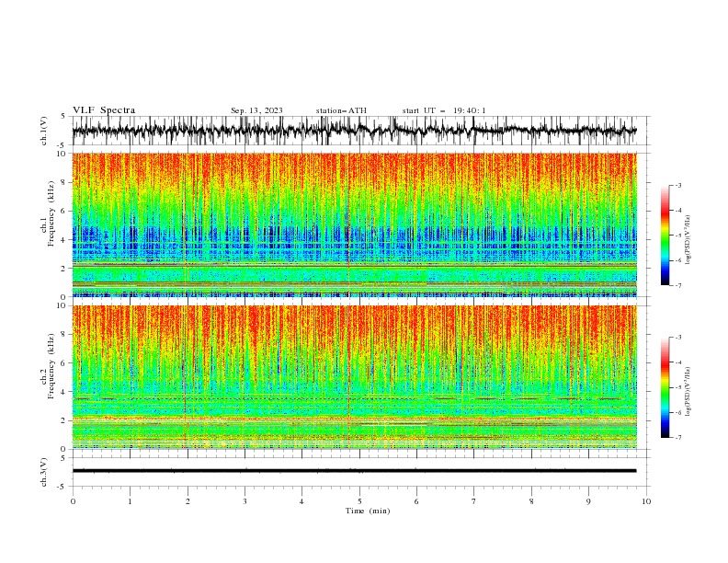Screen dimensions: 728x563
Task: Click the "2" tick on the Time axis
Action: (x=188, y=501)
